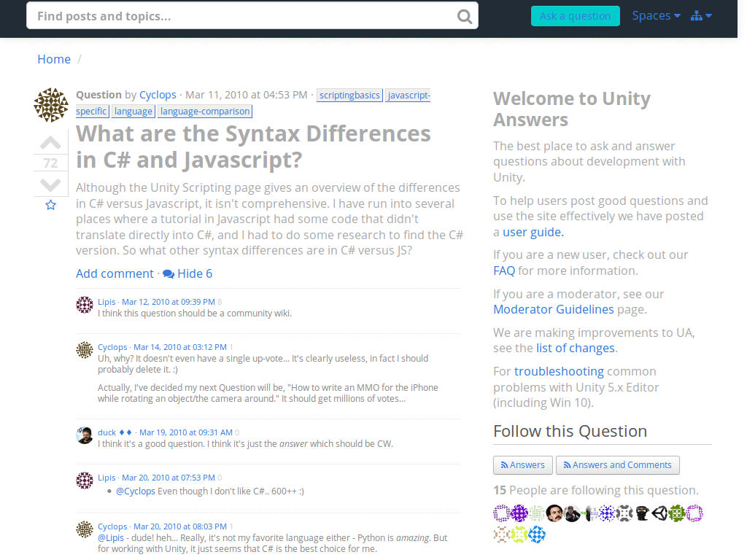
Task: Expand the dropdown beside the community icon
Action: 709,15
